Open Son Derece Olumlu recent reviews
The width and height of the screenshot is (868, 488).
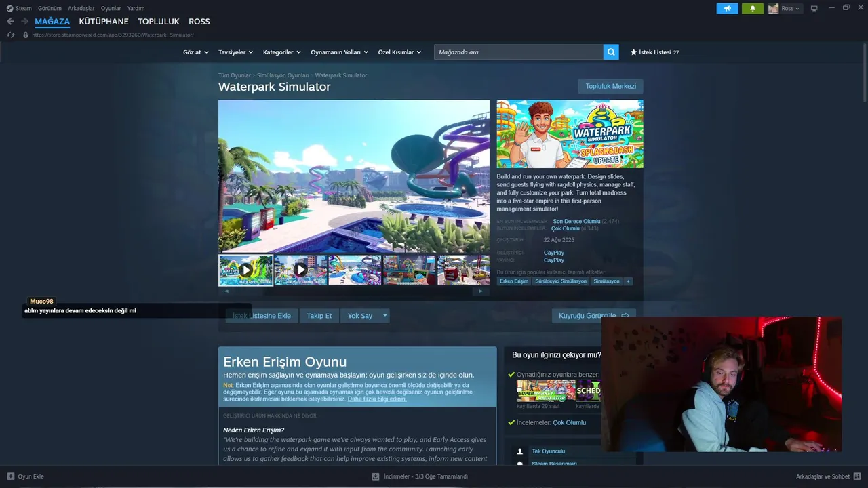(576, 222)
